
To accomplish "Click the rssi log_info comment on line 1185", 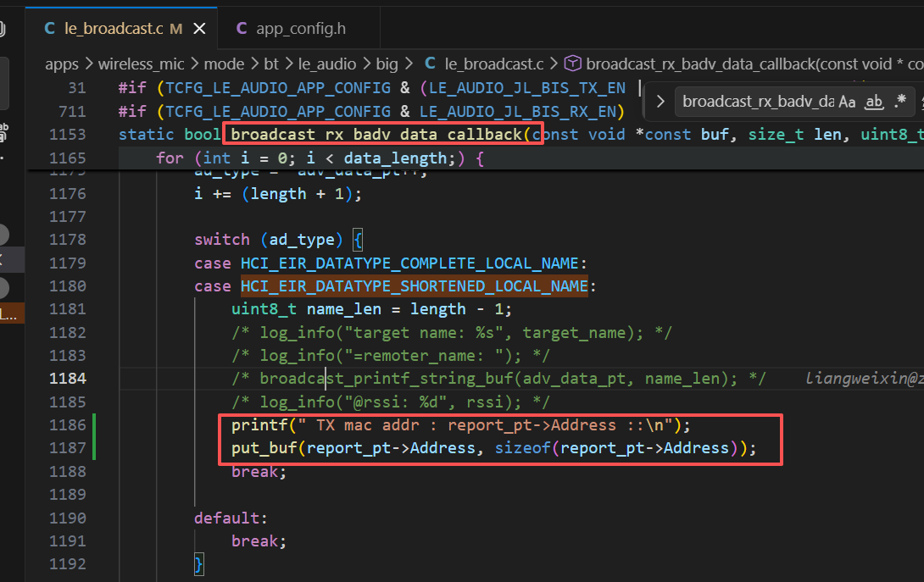I will click(x=391, y=402).
